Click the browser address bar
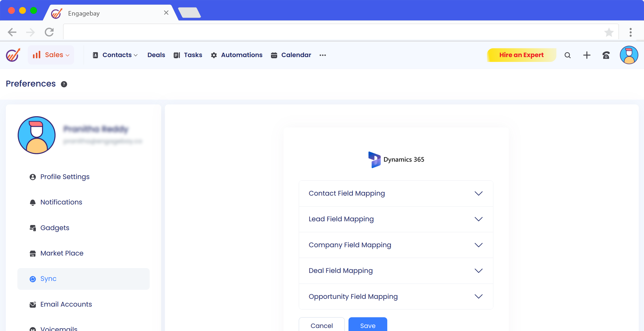 (x=332, y=32)
